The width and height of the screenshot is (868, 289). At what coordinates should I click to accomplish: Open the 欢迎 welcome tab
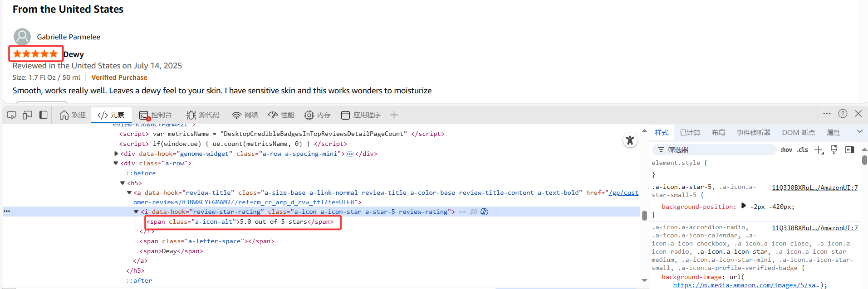(x=73, y=115)
